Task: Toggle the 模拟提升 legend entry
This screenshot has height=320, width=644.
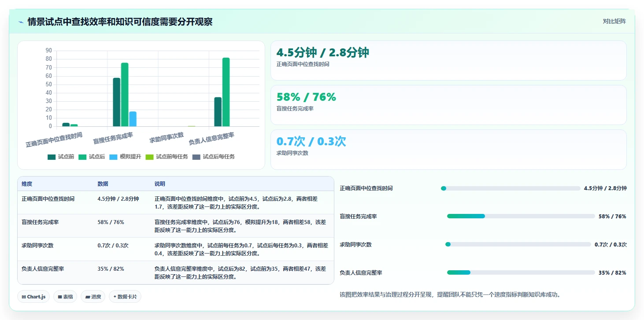Action: tap(125, 157)
